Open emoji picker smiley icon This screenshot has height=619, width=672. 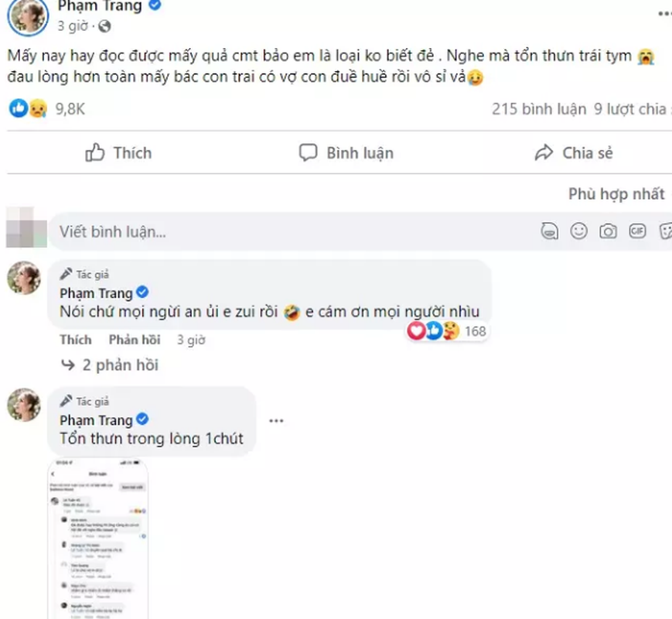coord(578,231)
